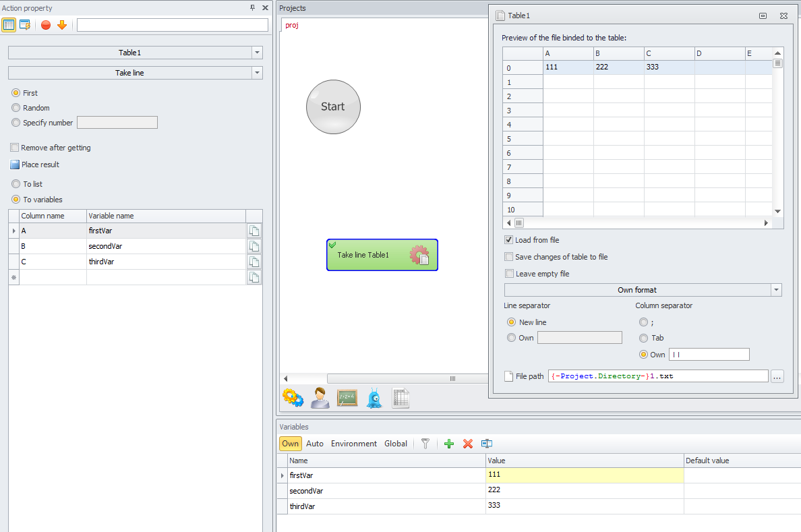This screenshot has height=532, width=801.
Task: Switch to the Auto variables tab
Action: point(315,444)
